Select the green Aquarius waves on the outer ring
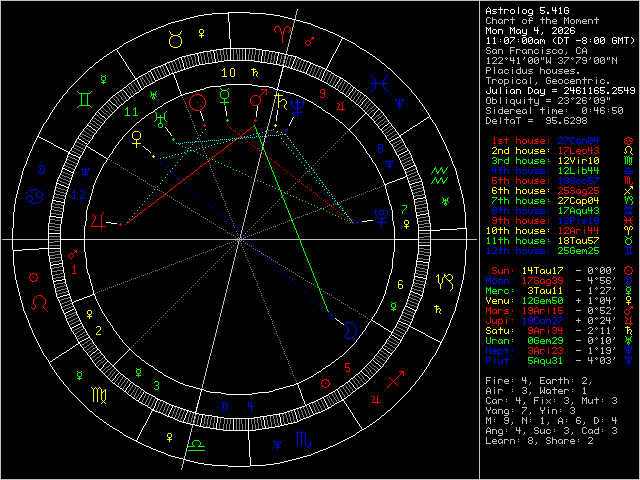The width and height of the screenshot is (640, 480). tap(440, 176)
